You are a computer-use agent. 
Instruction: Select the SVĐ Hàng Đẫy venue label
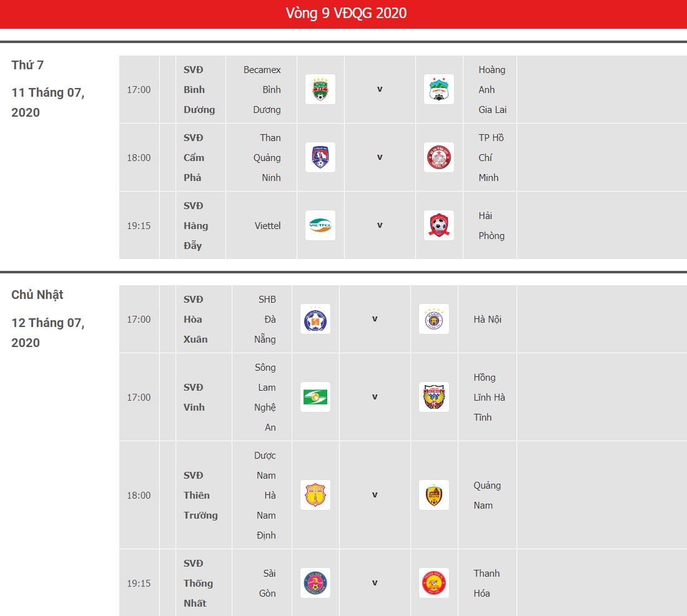[196, 225]
